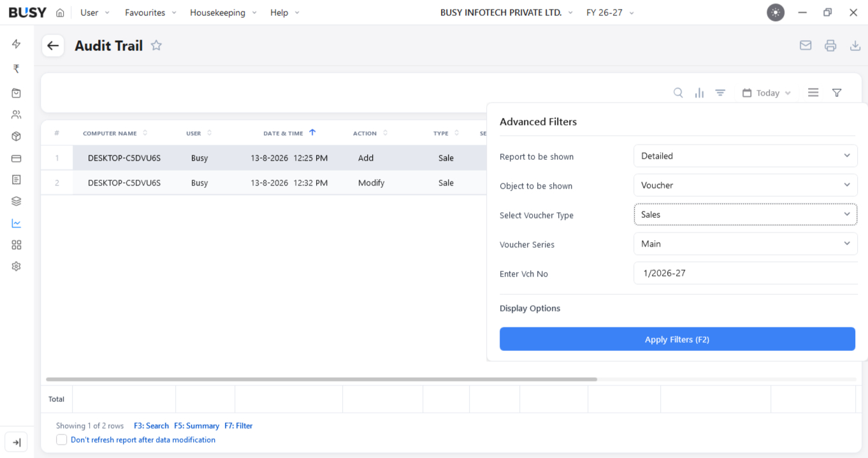The height and width of the screenshot is (458, 868).
Task: Open the User menu
Action: click(x=95, y=13)
